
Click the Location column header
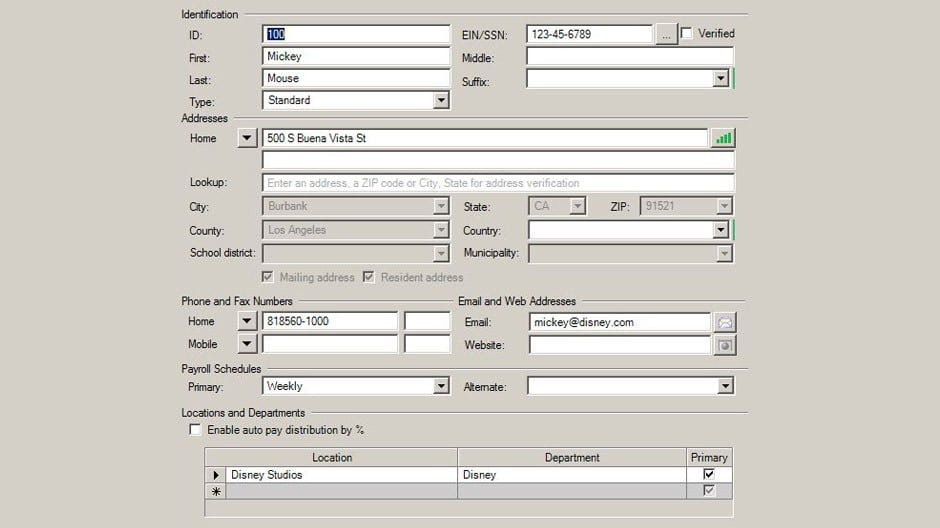pyautogui.click(x=332, y=457)
